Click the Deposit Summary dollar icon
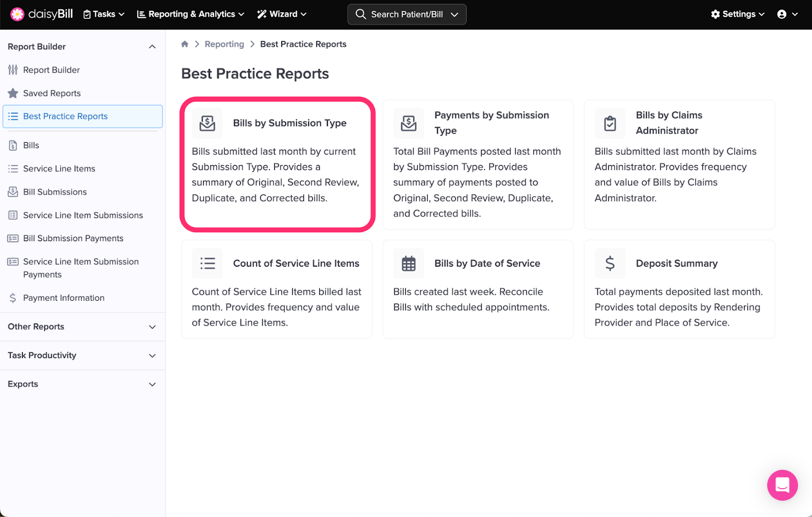The height and width of the screenshot is (517, 812). [x=610, y=263]
